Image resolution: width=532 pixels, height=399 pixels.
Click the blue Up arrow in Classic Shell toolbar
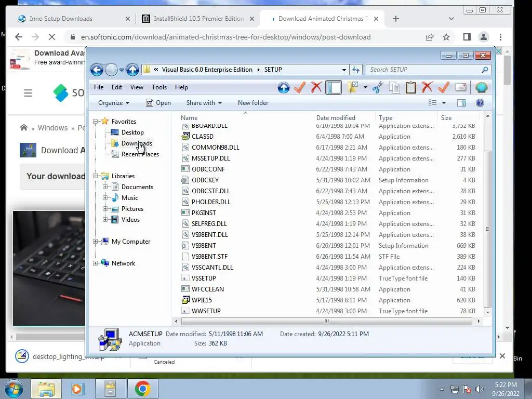[284, 87]
